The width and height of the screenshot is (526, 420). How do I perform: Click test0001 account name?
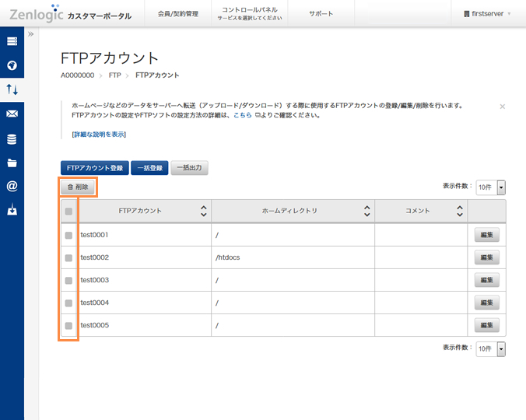point(94,235)
